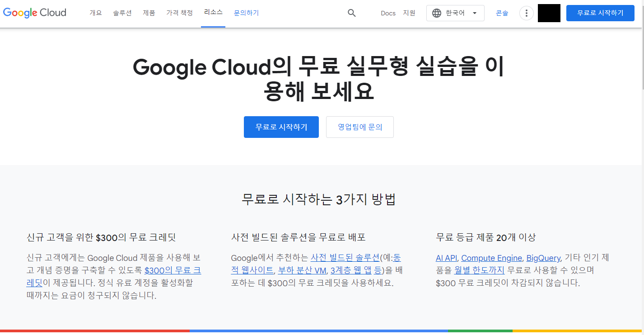Open the three-dot more options menu
The height and width of the screenshot is (335, 644).
tap(527, 13)
